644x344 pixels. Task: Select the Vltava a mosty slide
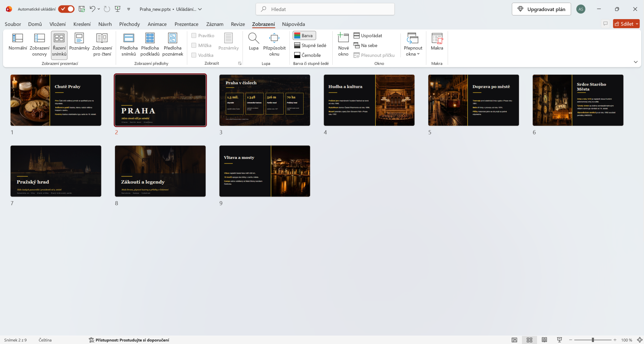265,171
